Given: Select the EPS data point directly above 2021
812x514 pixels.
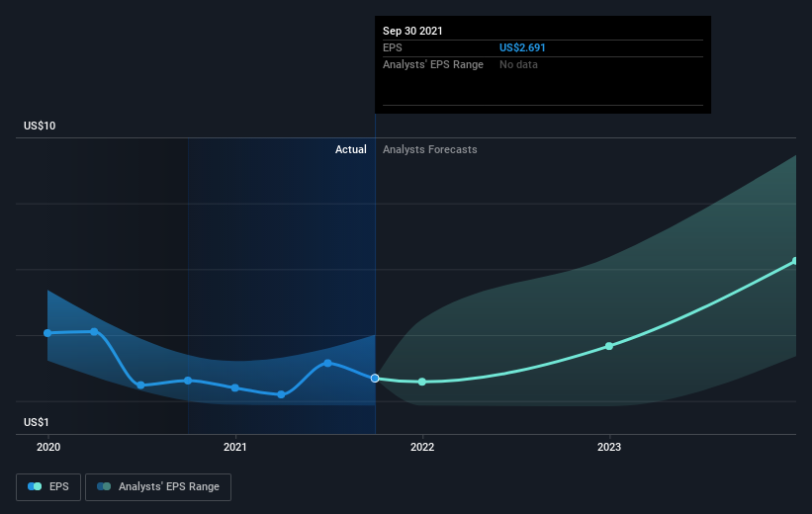Looking at the screenshot, I should tap(235, 387).
